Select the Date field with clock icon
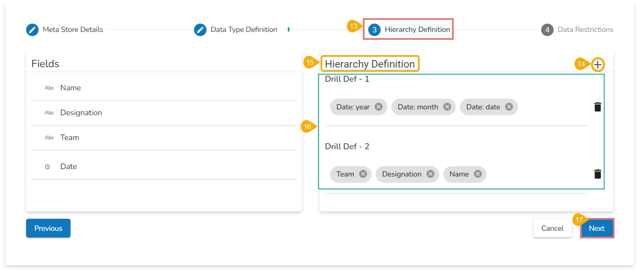 pos(68,167)
